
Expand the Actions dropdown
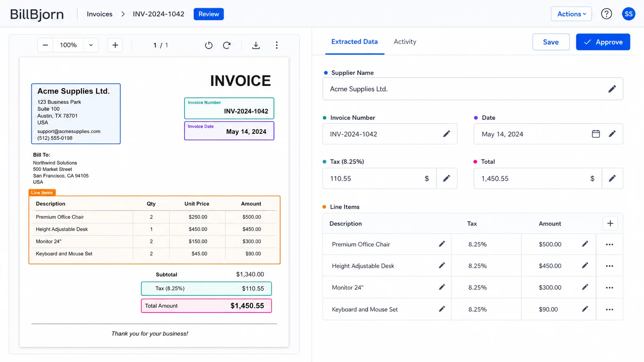(x=571, y=14)
